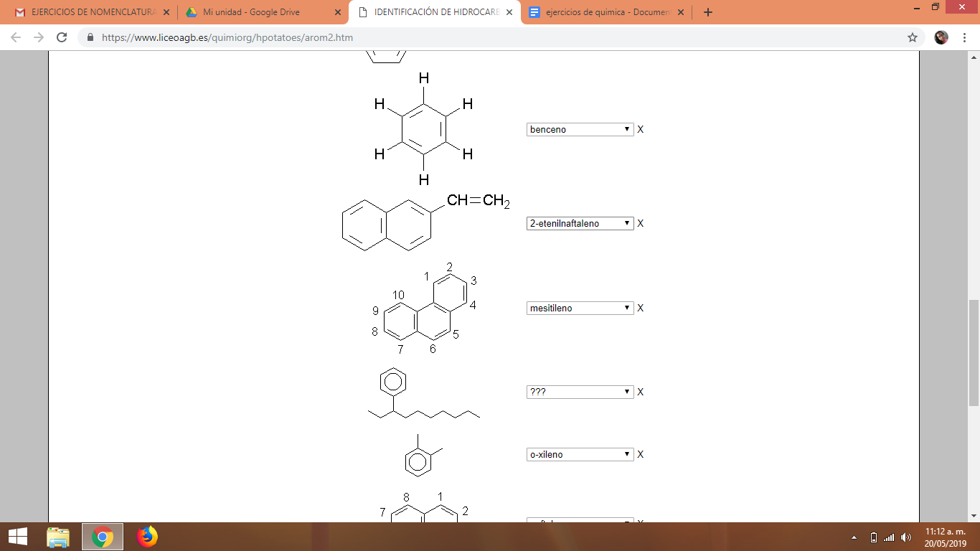Close the Gmail EJERCICIOS DE NOMENCLATURA tab
This screenshot has width=980, height=551.
166,12
